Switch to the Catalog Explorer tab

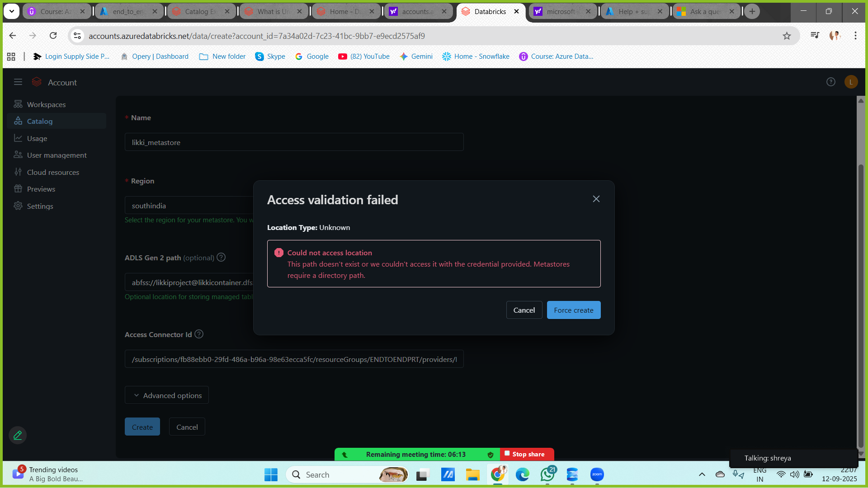[x=201, y=11]
